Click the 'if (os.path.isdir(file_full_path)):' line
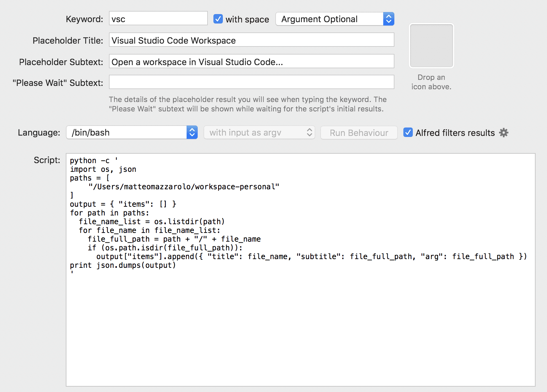 pos(165,248)
